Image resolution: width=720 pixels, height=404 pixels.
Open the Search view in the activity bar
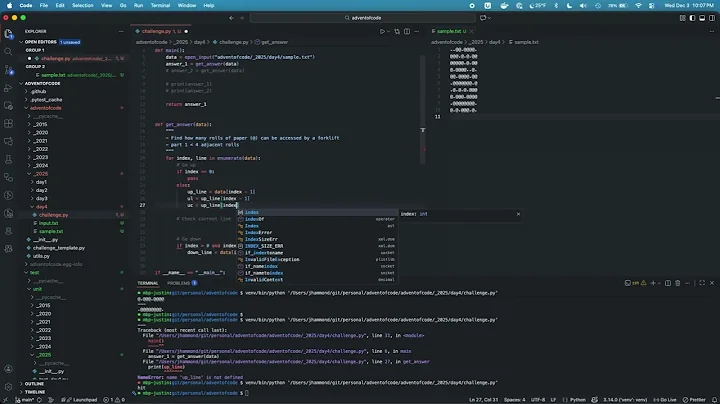8,51
